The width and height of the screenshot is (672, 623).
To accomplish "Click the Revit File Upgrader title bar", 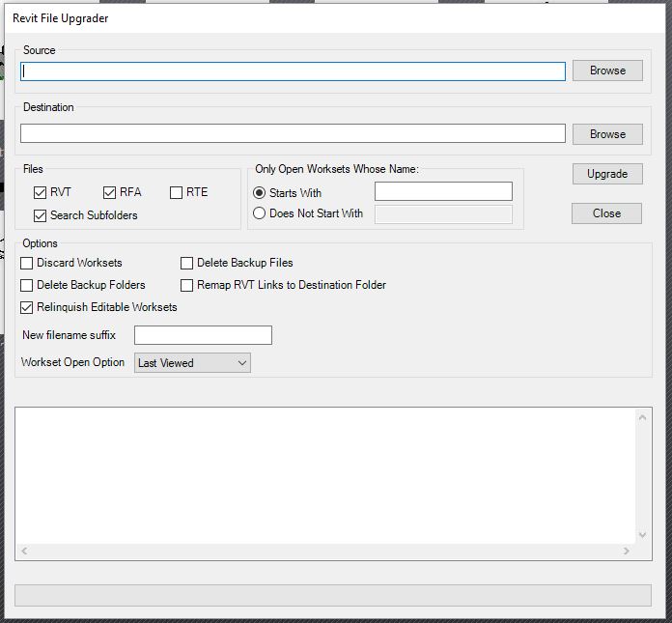I will (335, 18).
